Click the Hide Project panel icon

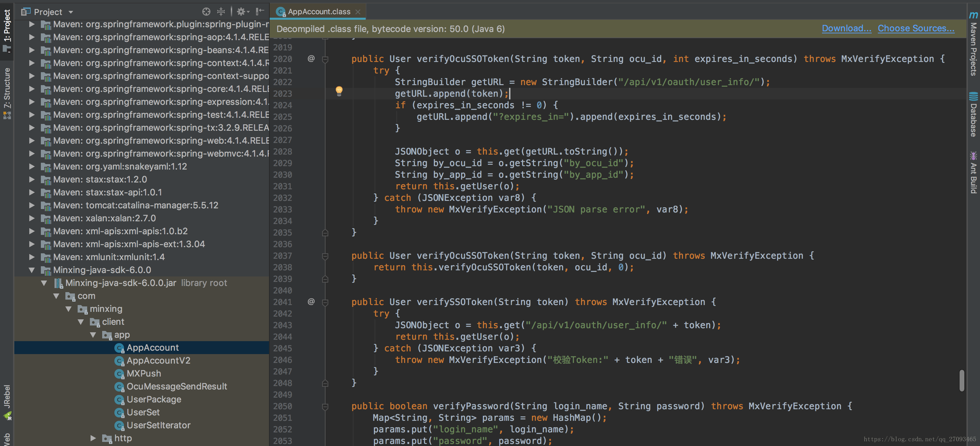point(260,12)
